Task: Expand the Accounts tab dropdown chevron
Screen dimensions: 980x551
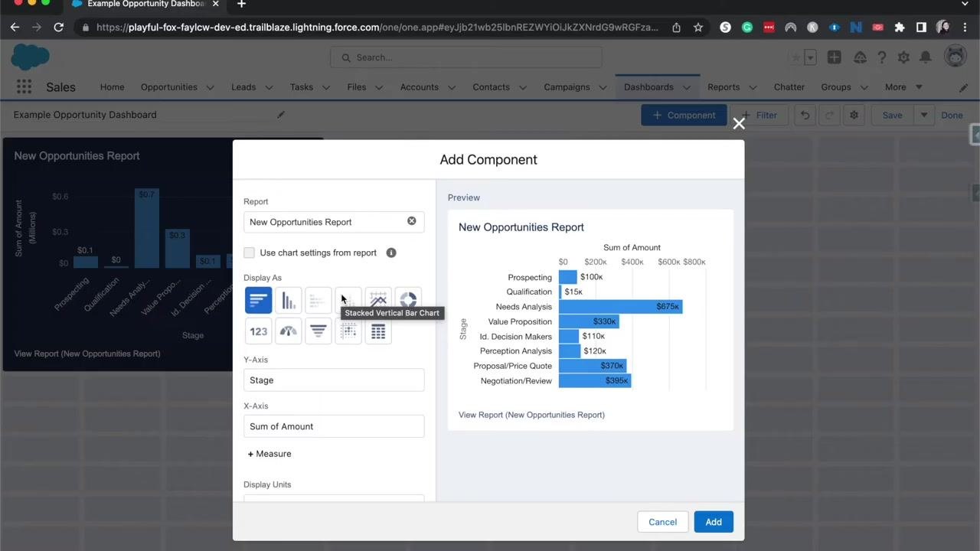Action: coord(451,87)
